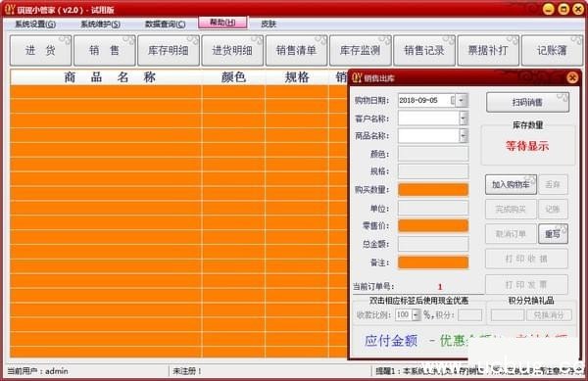
Task: Click the orange 备注 input field
Action: [x=433, y=262]
